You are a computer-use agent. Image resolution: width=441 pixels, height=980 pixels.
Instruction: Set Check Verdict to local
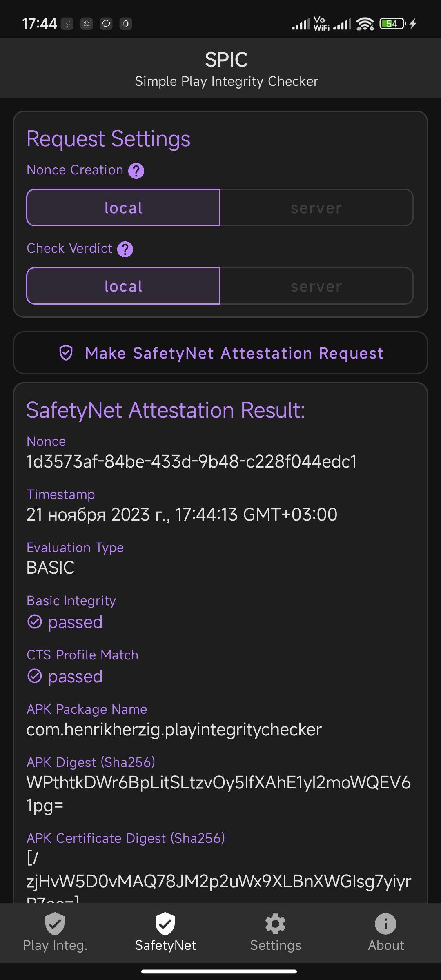click(x=123, y=286)
